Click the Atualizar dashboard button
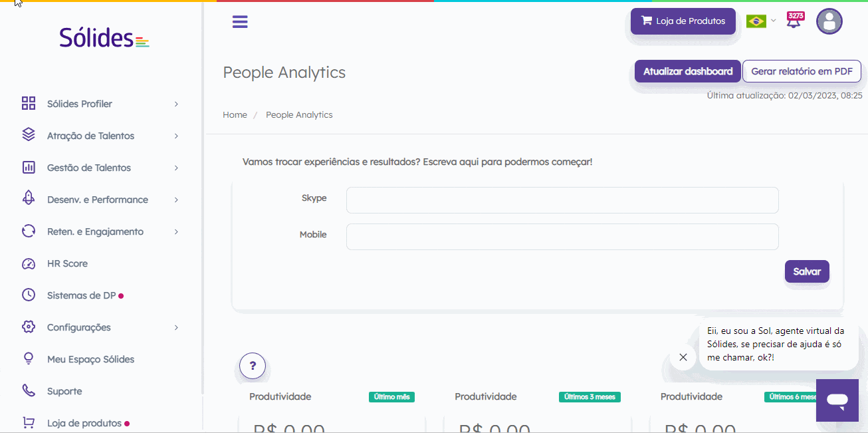The width and height of the screenshot is (868, 433). click(688, 71)
